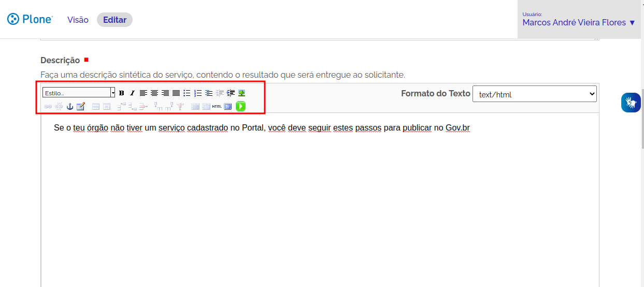Insert a hyperlink using the chain icon

pyautogui.click(x=48, y=106)
